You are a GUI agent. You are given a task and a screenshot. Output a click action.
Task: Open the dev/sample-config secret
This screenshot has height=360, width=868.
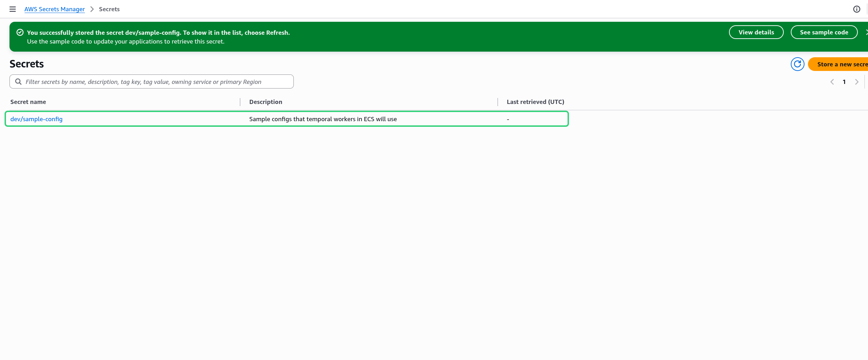[37, 119]
